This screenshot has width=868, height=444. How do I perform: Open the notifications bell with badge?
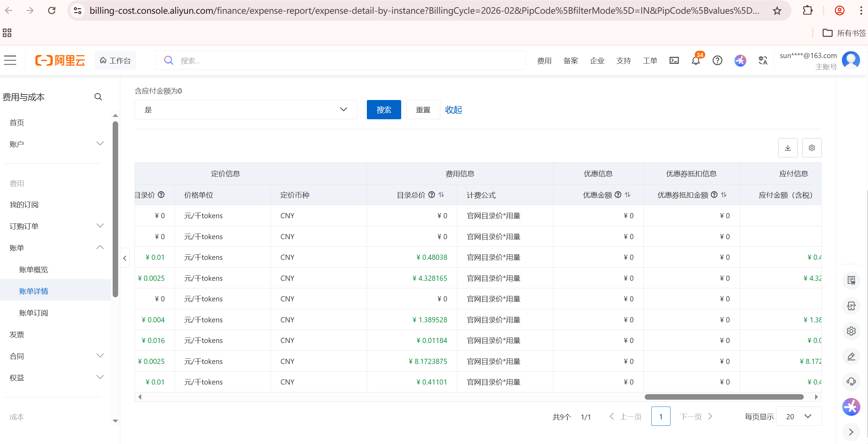click(696, 60)
